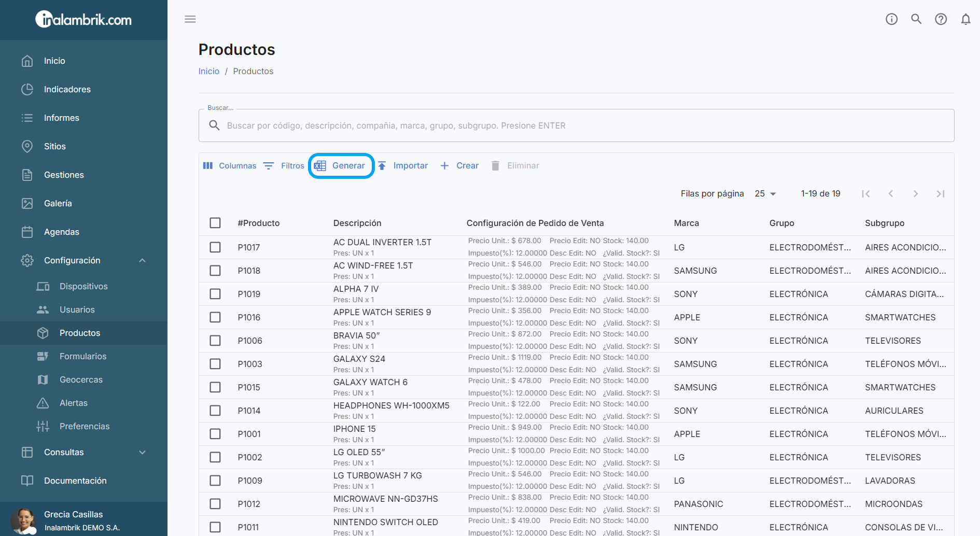980x536 pixels.
Task: Go to the previous page arrow
Action: (x=891, y=193)
